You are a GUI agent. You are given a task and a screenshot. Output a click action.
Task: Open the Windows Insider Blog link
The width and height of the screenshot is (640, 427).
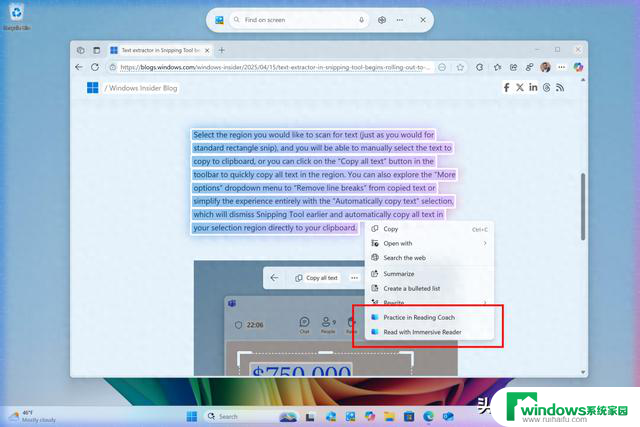141,88
